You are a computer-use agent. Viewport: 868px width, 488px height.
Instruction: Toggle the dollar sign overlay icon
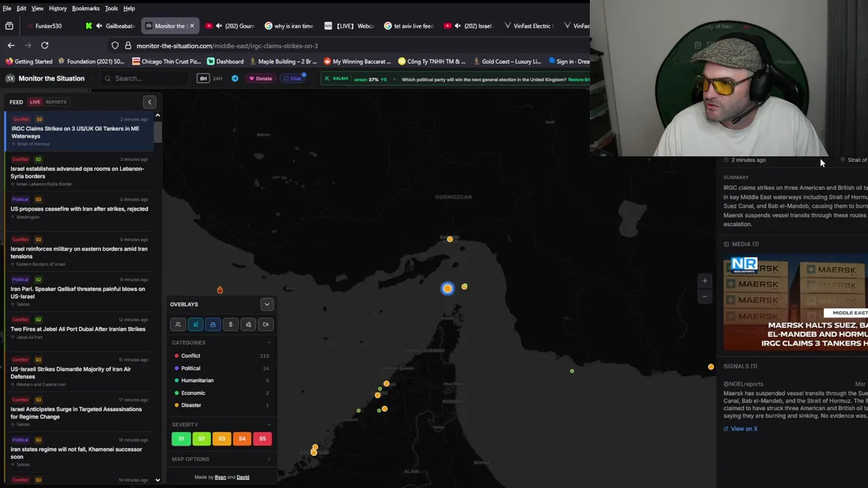point(231,325)
